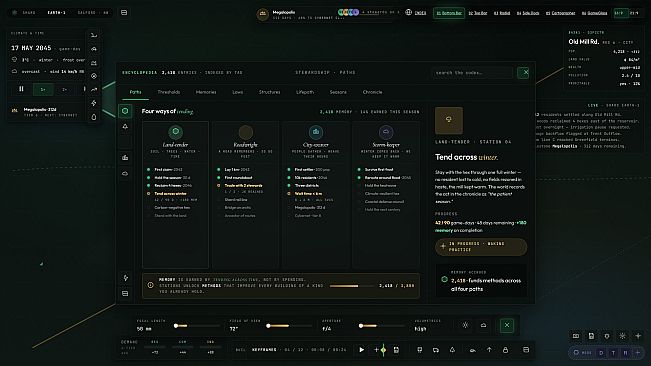Select the hexagon category in encyclopedia sidebar
Screen dimensions: 651x366
[x=125, y=111]
